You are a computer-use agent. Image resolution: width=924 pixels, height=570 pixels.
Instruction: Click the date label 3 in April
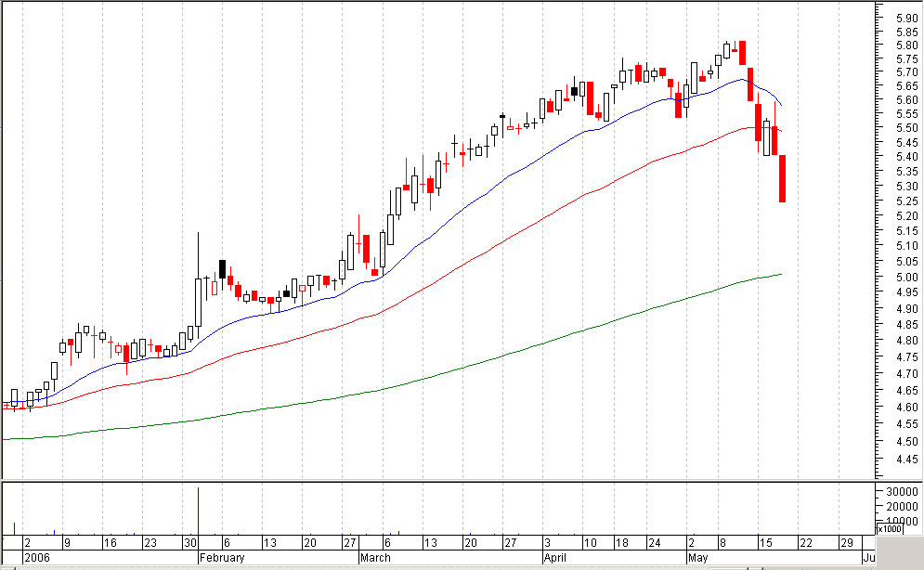point(548,543)
